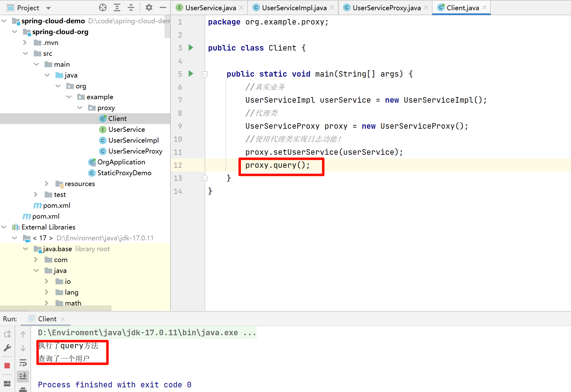This screenshot has width=571, height=392.
Task: Close the UserService.java tab
Action: pyautogui.click(x=241, y=7)
